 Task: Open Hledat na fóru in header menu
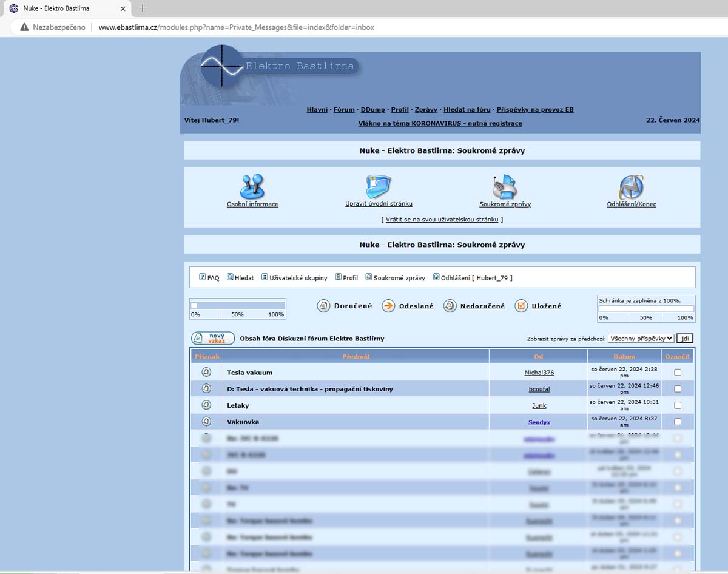(x=467, y=110)
